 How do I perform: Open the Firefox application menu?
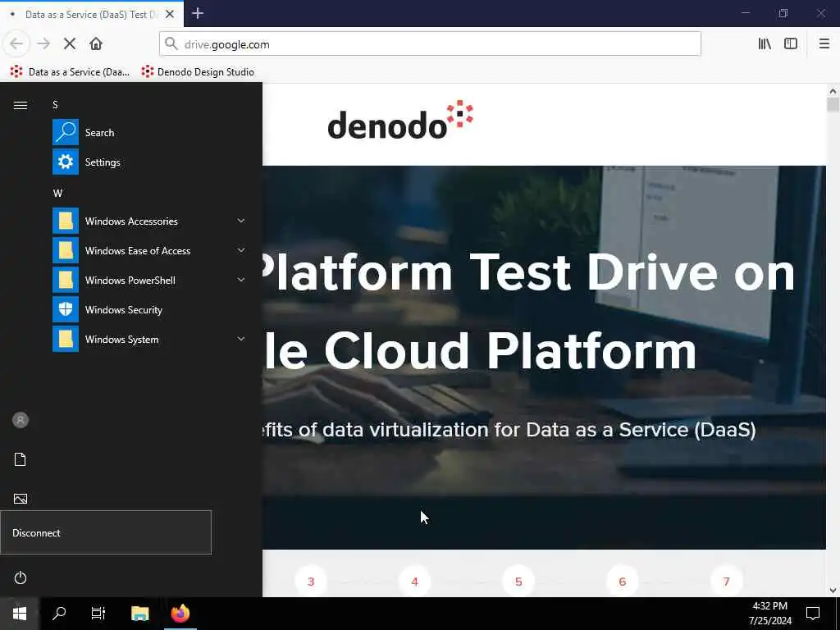tap(824, 44)
